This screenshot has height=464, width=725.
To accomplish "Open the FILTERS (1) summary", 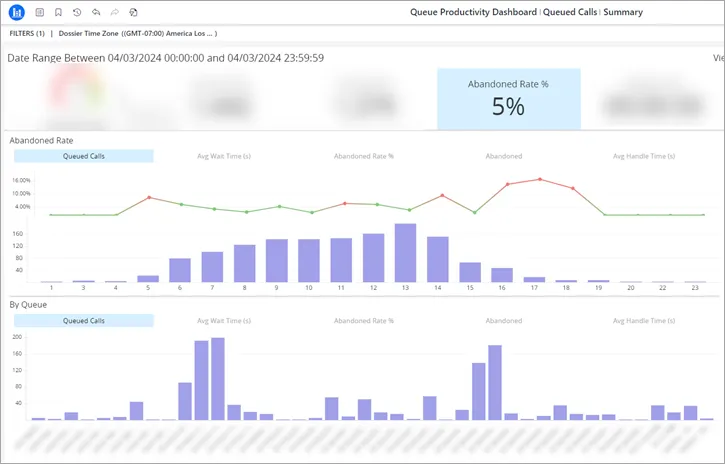I will pyautogui.click(x=27, y=33).
